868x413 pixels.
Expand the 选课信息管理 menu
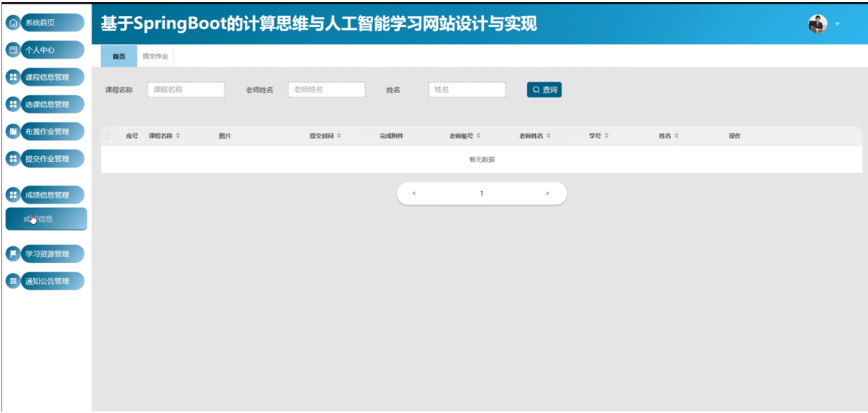tap(53, 104)
